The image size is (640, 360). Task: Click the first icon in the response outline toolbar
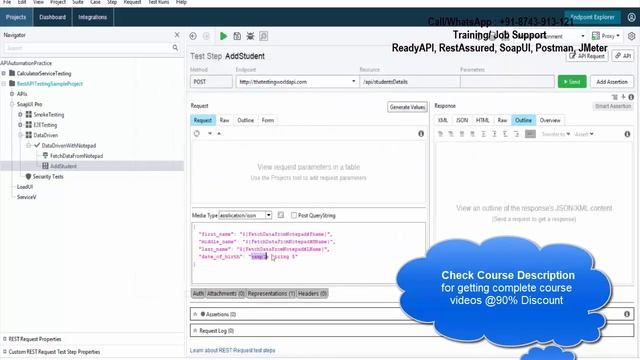(440, 134)
